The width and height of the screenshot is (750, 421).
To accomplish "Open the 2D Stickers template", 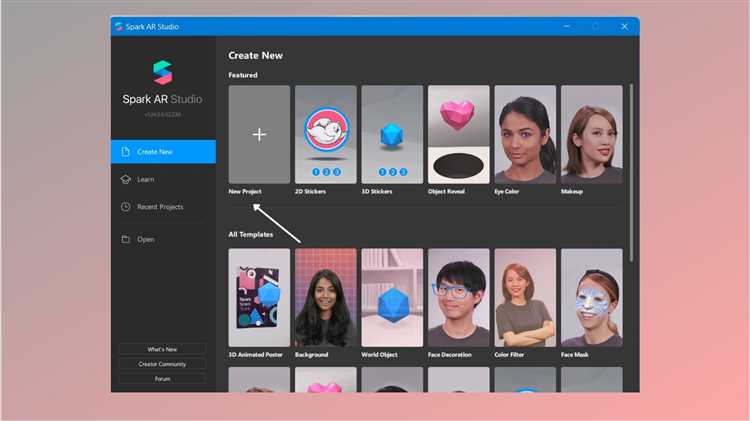I will [x=325, y=134].
